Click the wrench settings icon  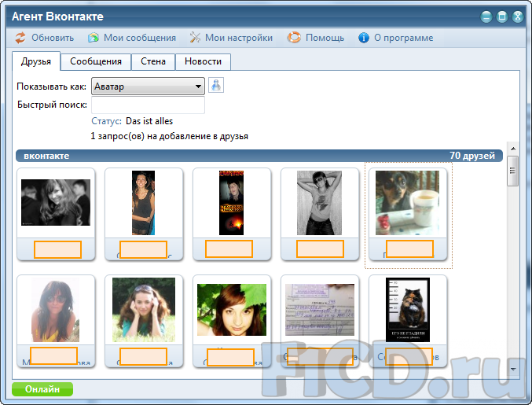[195, 38]
